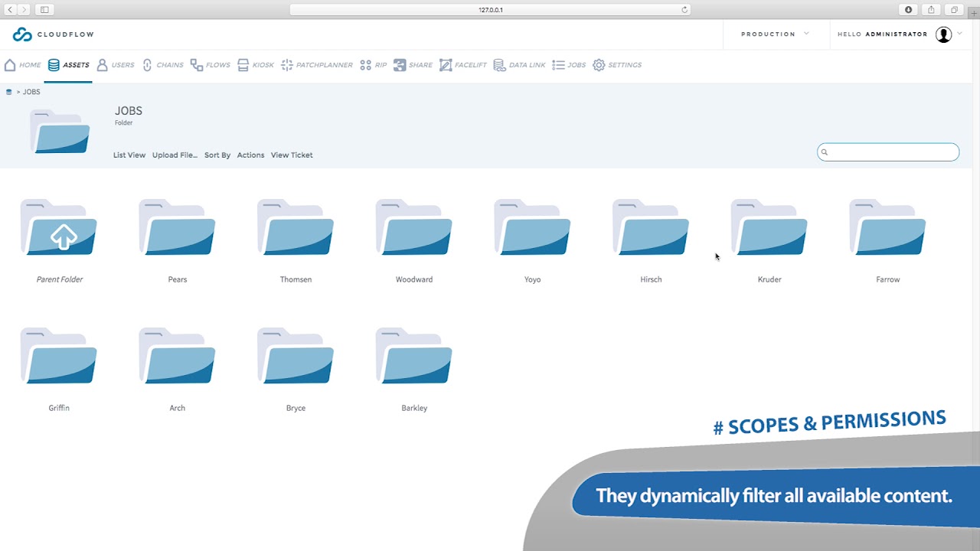Click the Flows tab label
The height and width of the screenshot is (551, 980).
(x=218, y=65)
